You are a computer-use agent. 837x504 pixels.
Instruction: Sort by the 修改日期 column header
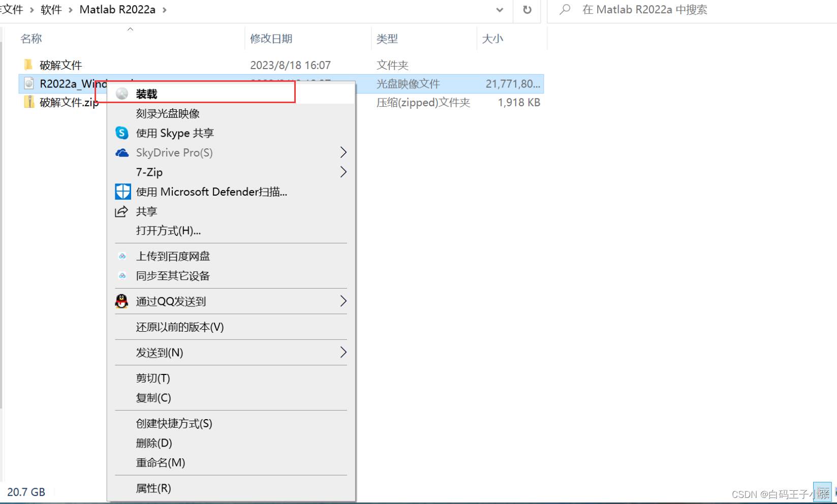point(271,39)
